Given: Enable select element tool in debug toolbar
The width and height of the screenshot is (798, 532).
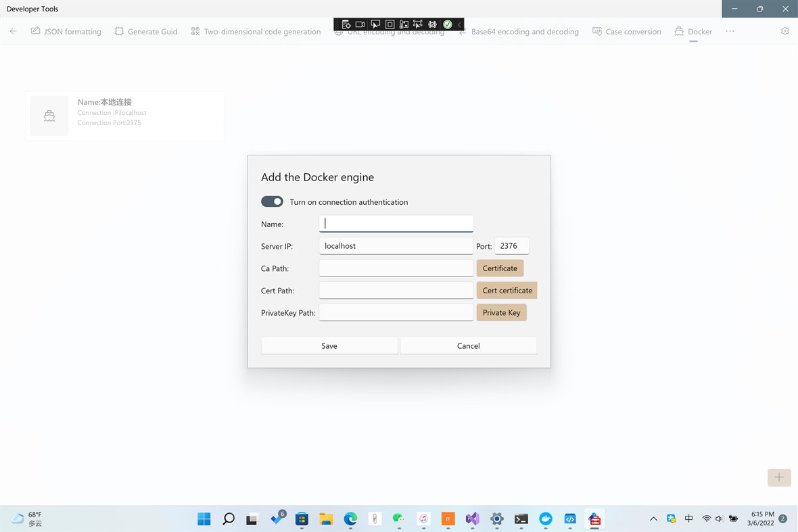Looking at the screenshot, I should tap(375, 24).
